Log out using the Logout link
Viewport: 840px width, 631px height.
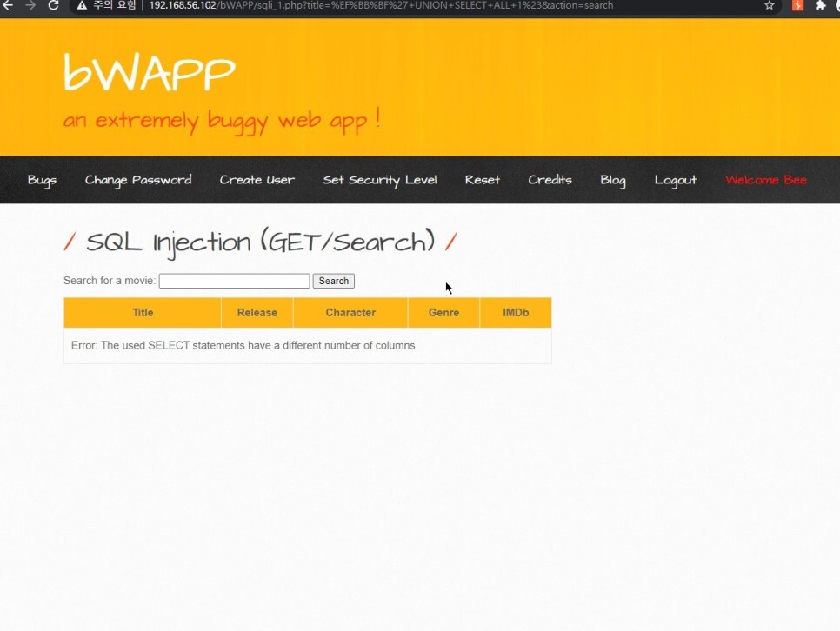[676, 180]
